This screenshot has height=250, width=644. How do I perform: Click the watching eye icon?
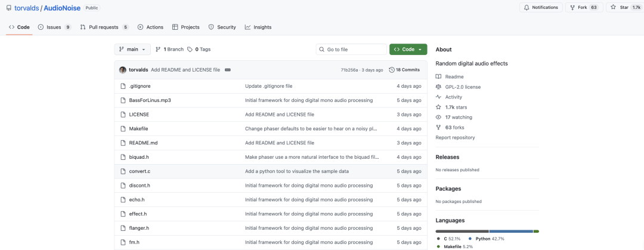click(x=439, y=117)
